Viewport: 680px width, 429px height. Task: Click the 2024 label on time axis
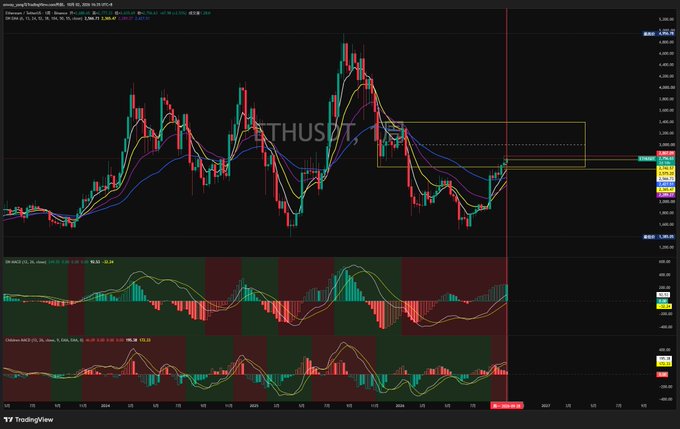(105, 406)
